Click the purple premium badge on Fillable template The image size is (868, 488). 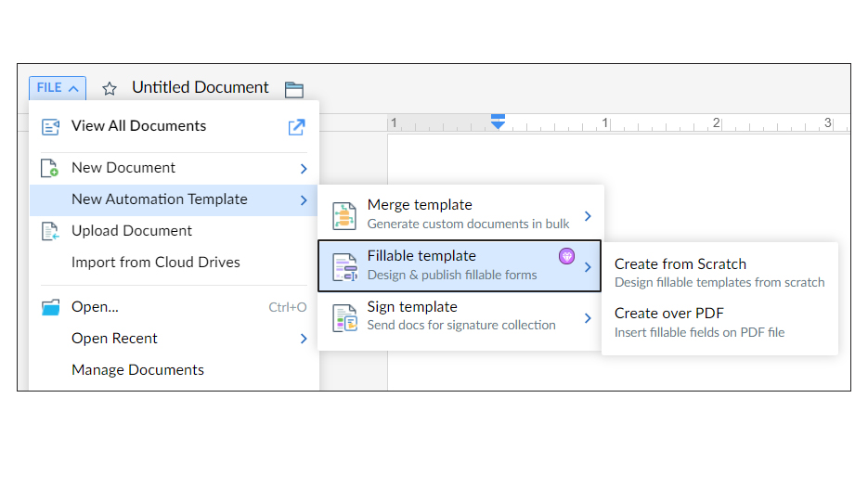(x=566, y=256)
